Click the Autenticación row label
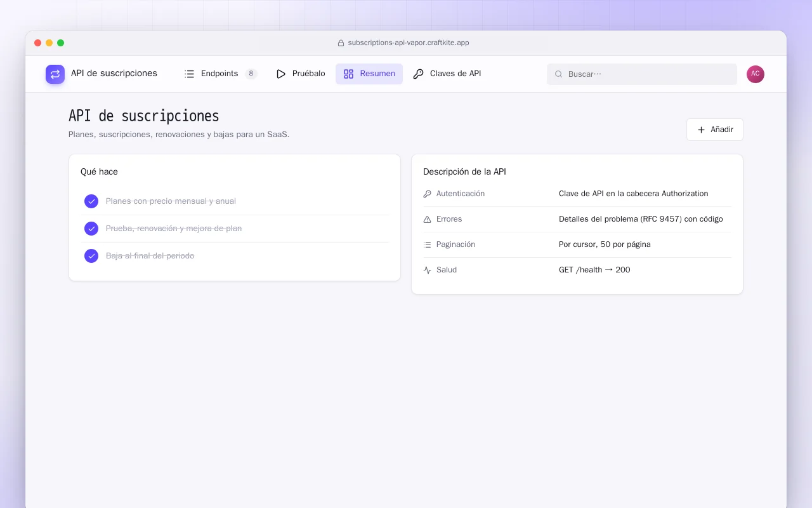 click(x=461, y=194)
